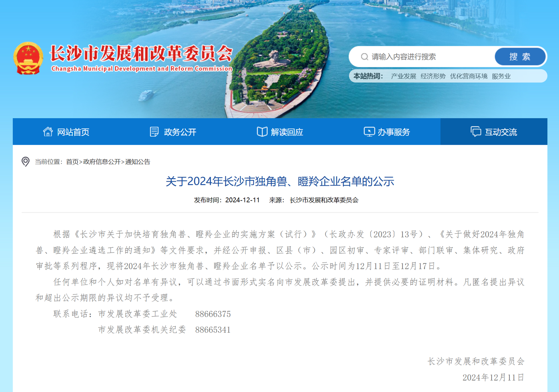This screenshot has width=559, height=392.
Task: Open the 政务公开 navigation tab
Action: (x=180, y=132)
